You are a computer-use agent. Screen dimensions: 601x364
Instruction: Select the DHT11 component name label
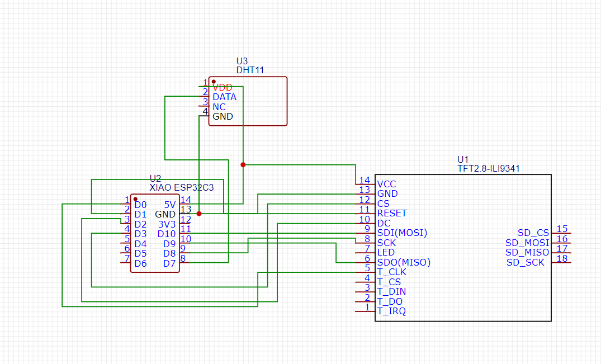(x=250, y=70)
